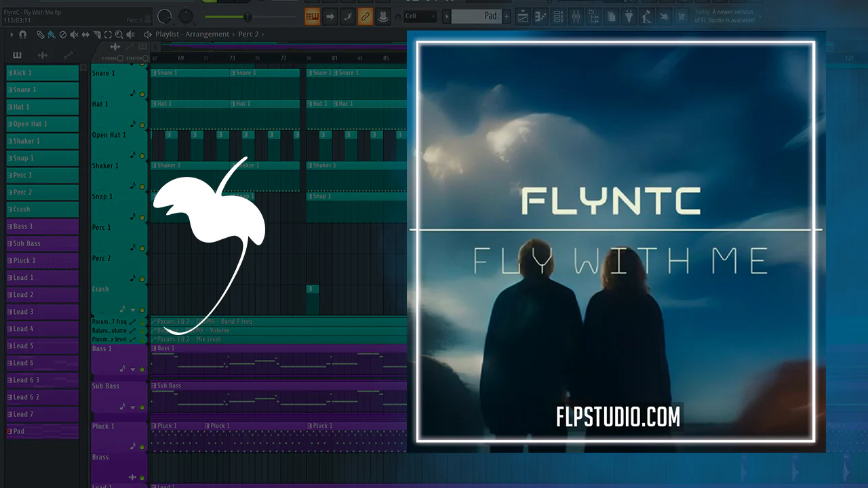This screenshot has width=868, height=488.
Task: Open the Pad pattern selector
Action: 477,16
